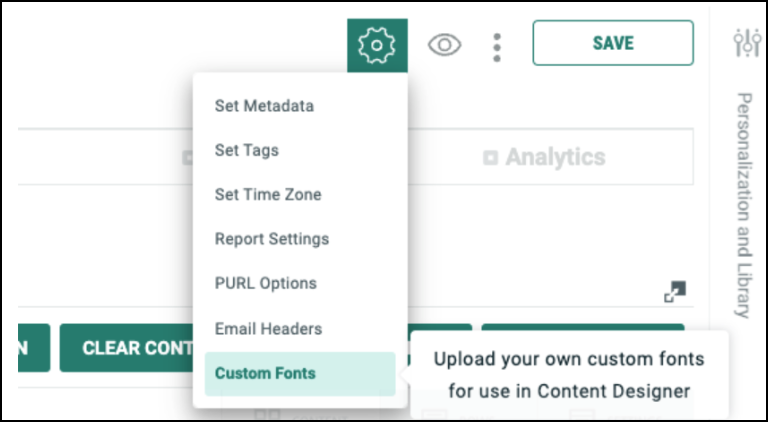Click the partially hidden green button ending in N
This screenshot has width=768, height=422.
pos(20,348)
